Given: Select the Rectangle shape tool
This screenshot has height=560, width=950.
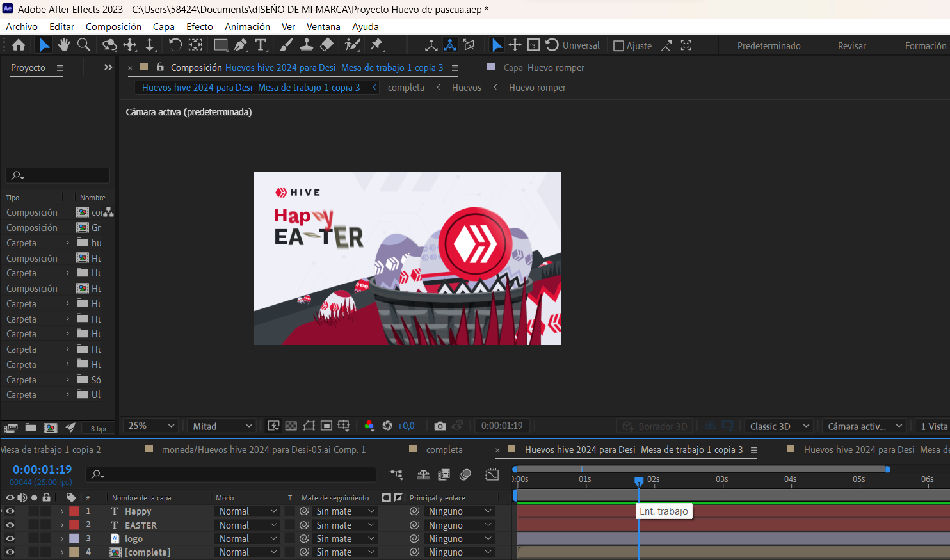Looking at the screenshot, I should point(220,45).
